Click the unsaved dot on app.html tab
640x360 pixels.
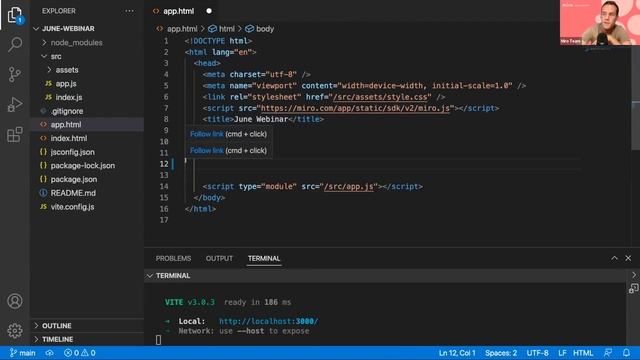(209, 11)
